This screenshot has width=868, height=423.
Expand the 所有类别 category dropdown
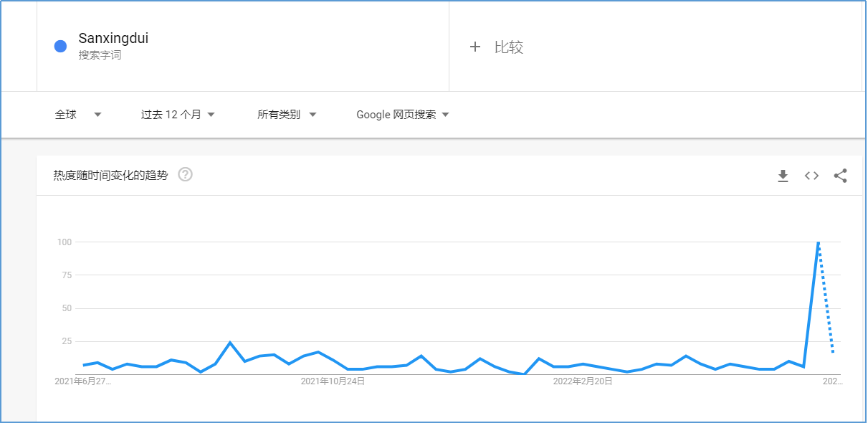pos(287,115)
